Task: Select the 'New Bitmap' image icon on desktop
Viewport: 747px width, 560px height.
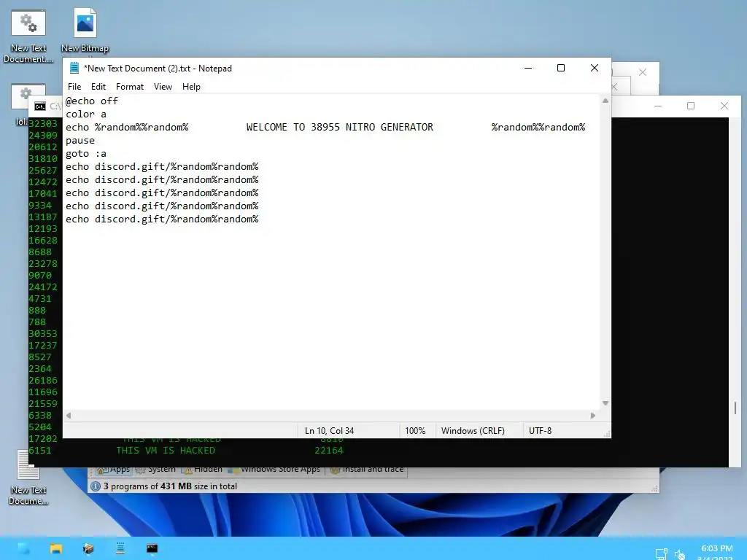Action: point(85,31)
